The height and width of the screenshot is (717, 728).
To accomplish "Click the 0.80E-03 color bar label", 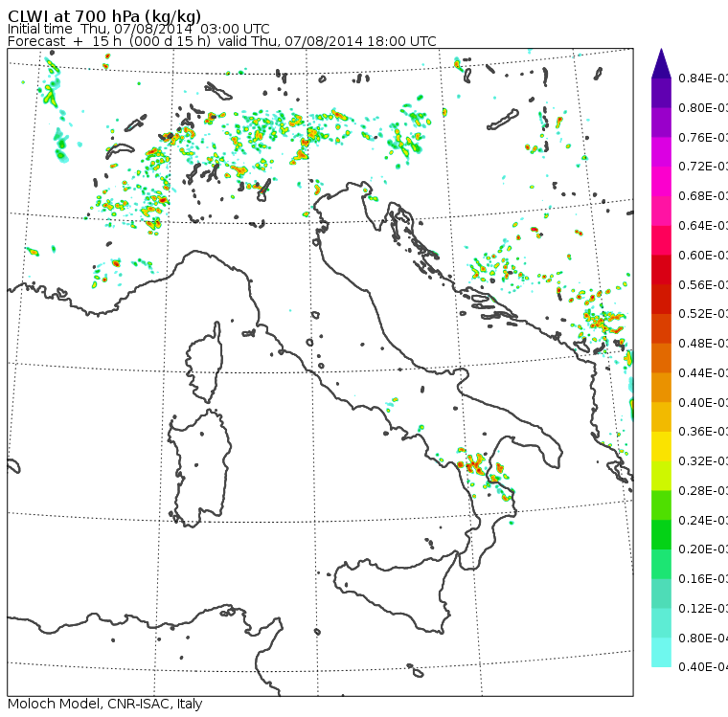I will tap(703, 107).
